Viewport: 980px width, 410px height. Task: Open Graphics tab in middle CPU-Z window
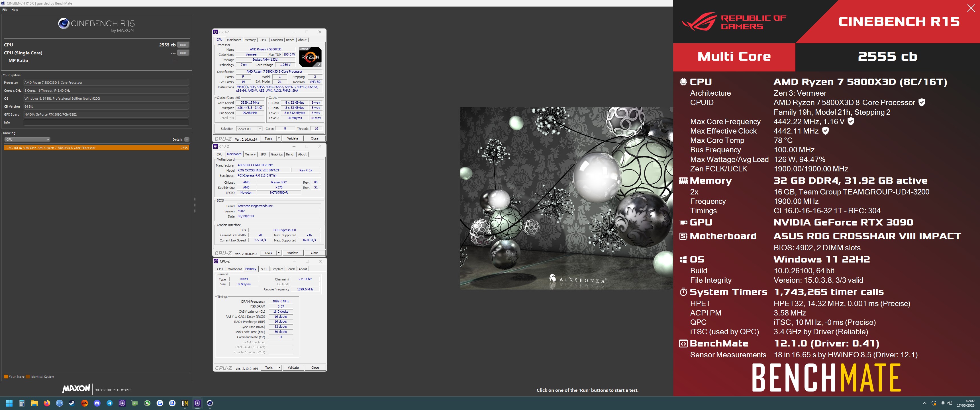click(277, 154)
